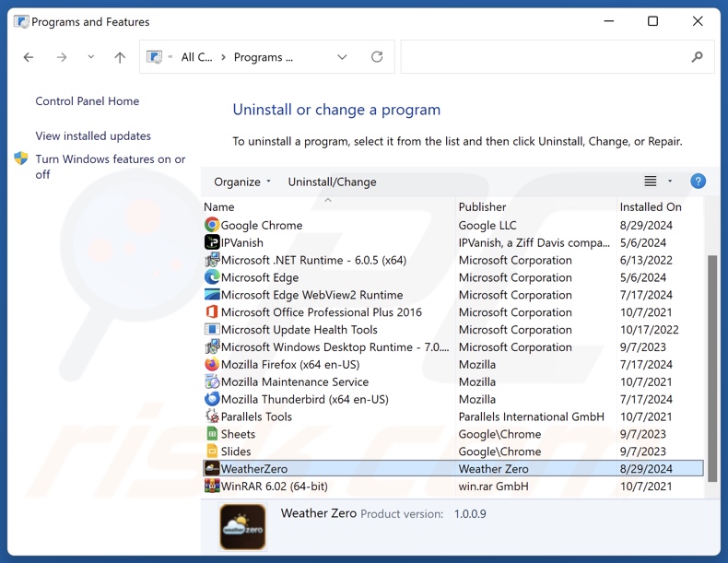Go back with the left arrow
728x563 pixels.
(x=29, y=57)
